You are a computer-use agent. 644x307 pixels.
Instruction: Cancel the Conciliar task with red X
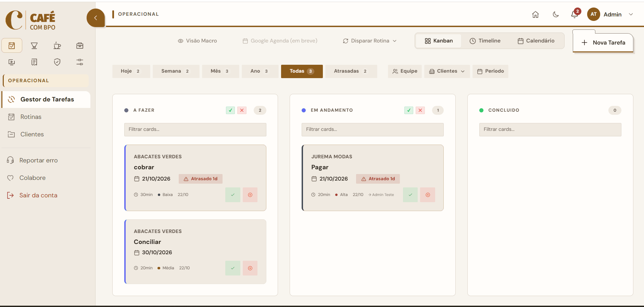coord(250,268)
